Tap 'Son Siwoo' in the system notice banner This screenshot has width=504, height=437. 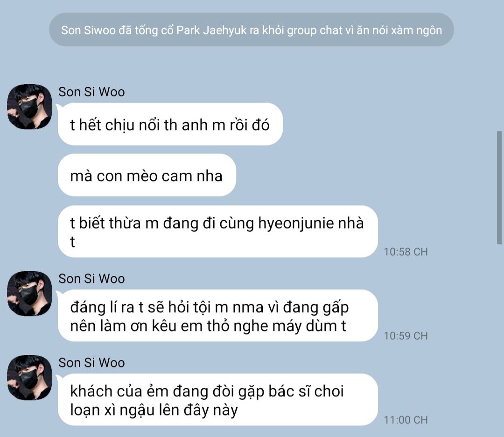pyautogui.click(x=88, y=30)
